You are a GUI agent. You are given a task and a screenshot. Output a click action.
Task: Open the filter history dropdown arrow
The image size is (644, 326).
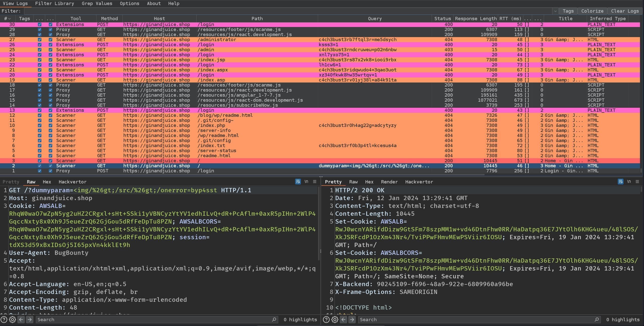tap(555, 11)
